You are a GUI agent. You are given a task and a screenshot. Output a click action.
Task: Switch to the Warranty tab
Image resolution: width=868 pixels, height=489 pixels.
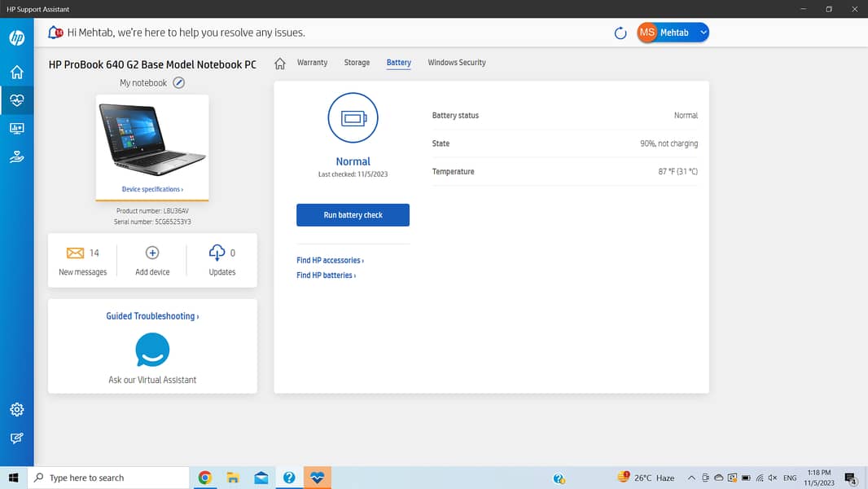pos(312,63)
